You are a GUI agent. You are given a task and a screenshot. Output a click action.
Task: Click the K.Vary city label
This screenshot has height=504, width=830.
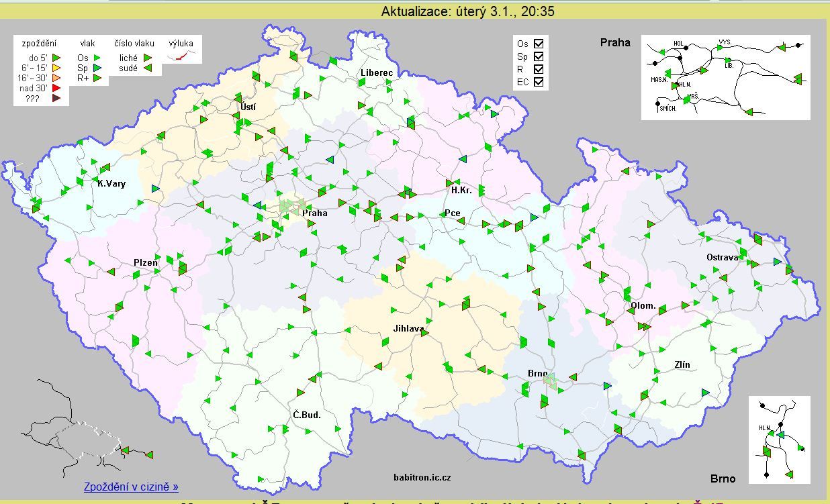(x=111, y=183)
